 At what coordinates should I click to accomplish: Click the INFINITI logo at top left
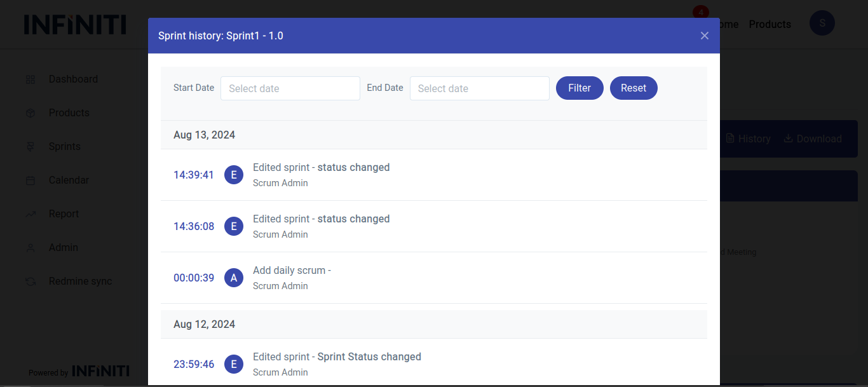75,25
